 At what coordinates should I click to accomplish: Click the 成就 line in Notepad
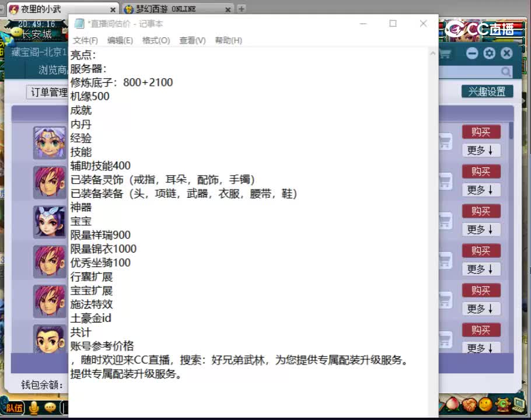coord(81,110)
